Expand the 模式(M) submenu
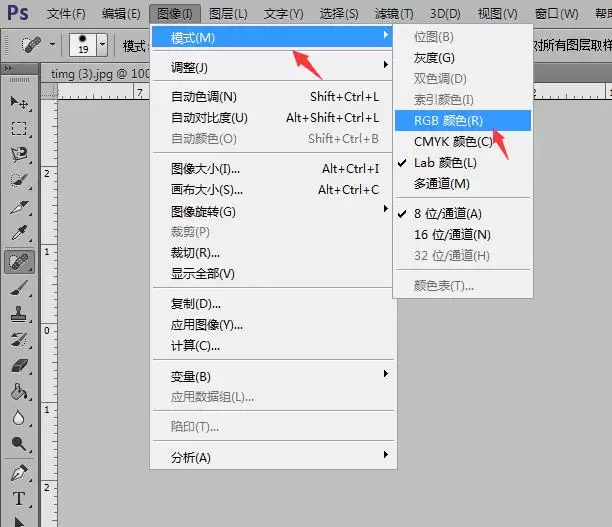Screen dimensions: 612x527 pos(272,37)
